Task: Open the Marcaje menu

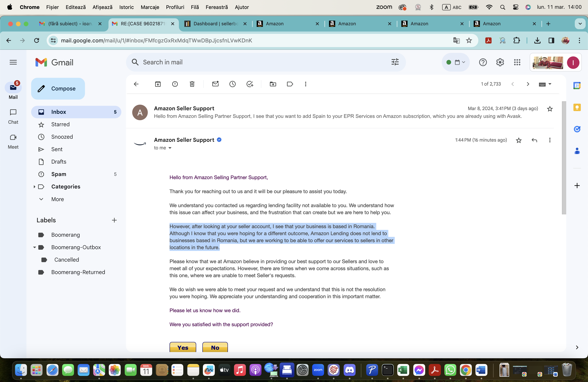Action: pyautogui.click(x=150, y=7)
